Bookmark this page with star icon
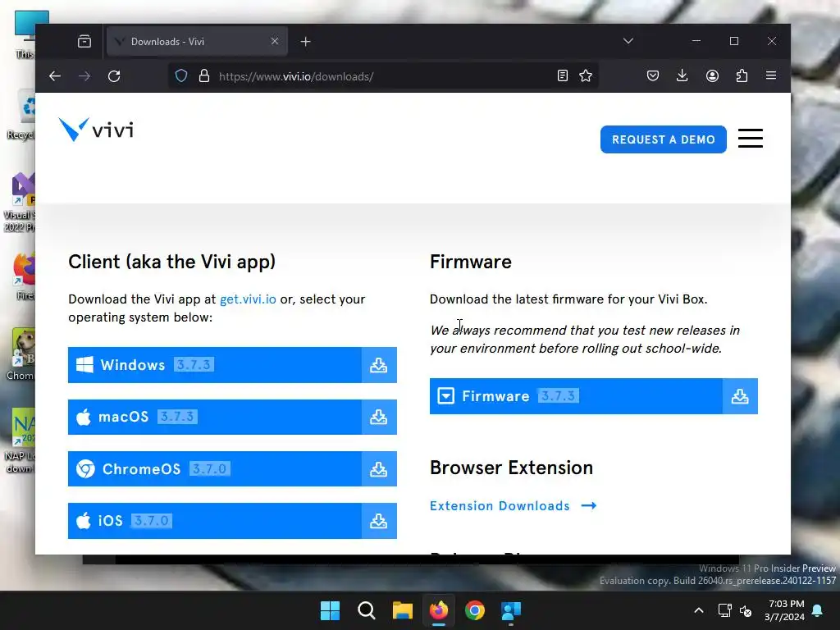Viewport: 840px width, 630px height. pos(586,76)
